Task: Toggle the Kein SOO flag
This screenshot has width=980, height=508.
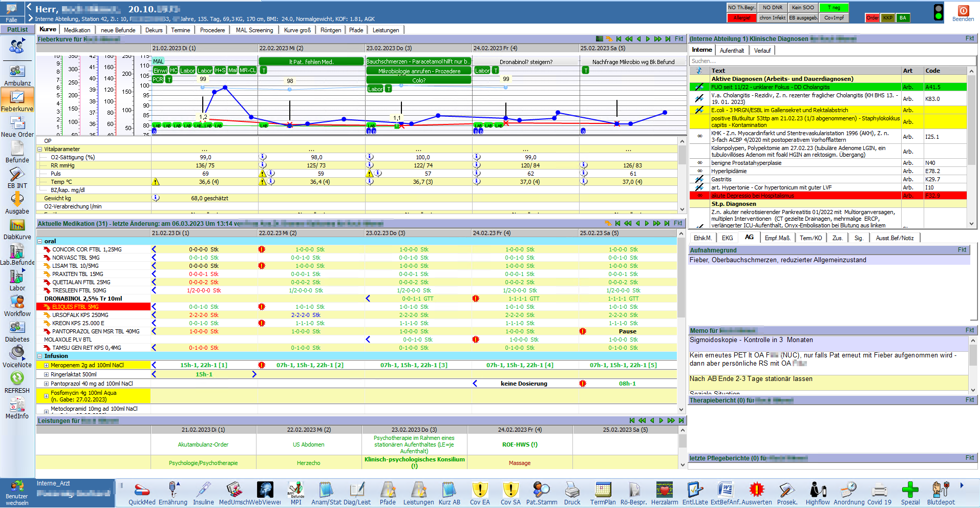Action: [x=803, y=8]
